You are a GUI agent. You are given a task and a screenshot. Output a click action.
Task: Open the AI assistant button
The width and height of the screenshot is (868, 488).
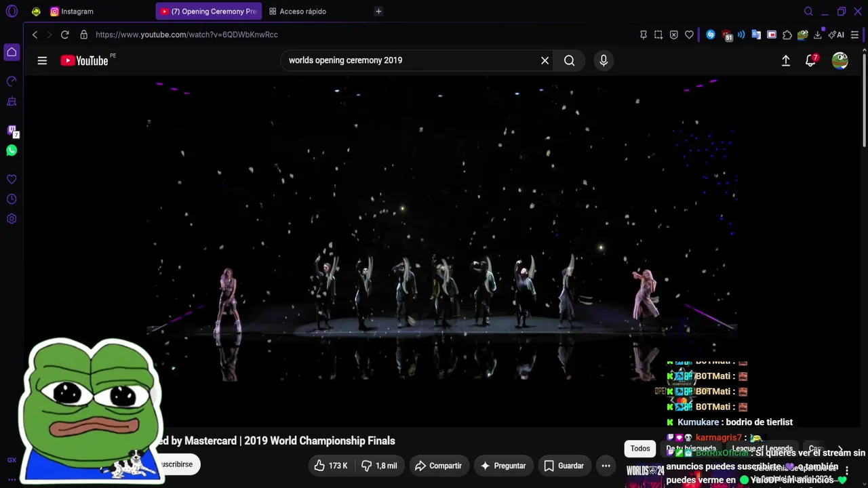836,35
